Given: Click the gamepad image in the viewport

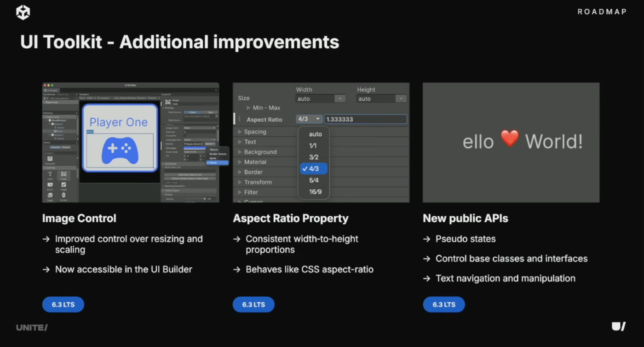Looking at the screenshot, I should point(120,150).
